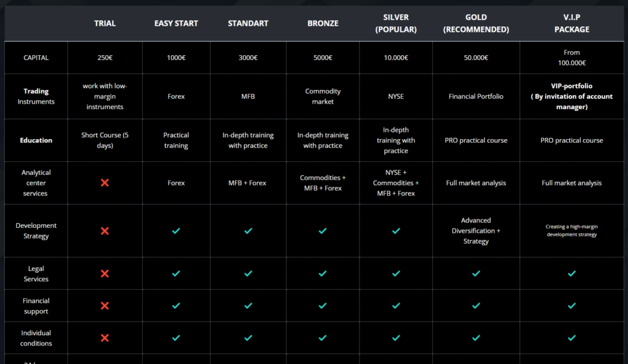Click the Trading Instruments row label

pos(36,96)
